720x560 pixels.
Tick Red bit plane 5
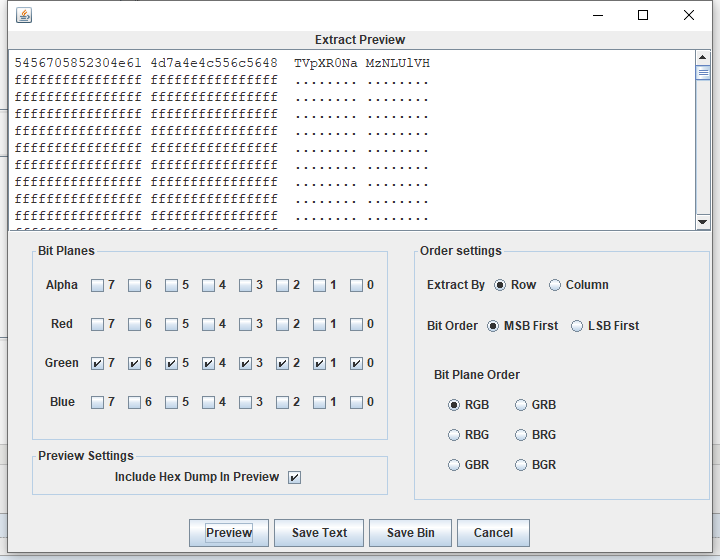pyautogui.click(x=171, y=325)
